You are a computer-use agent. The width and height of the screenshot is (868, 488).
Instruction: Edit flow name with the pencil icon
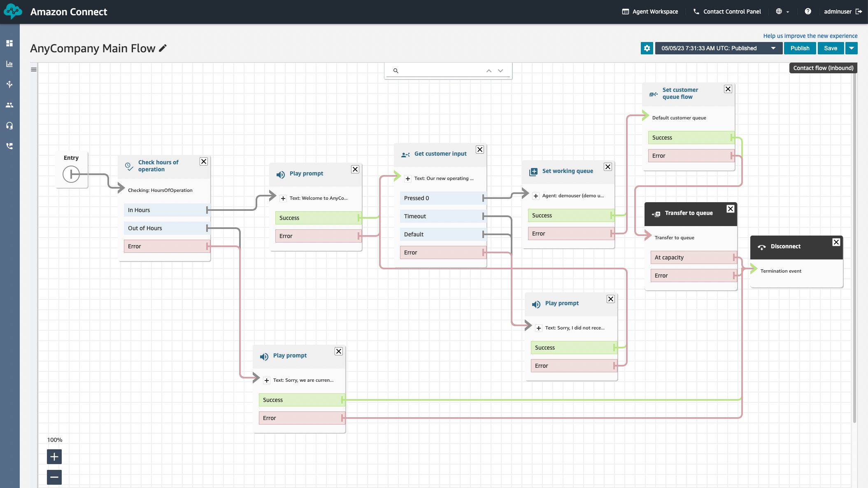163,48
